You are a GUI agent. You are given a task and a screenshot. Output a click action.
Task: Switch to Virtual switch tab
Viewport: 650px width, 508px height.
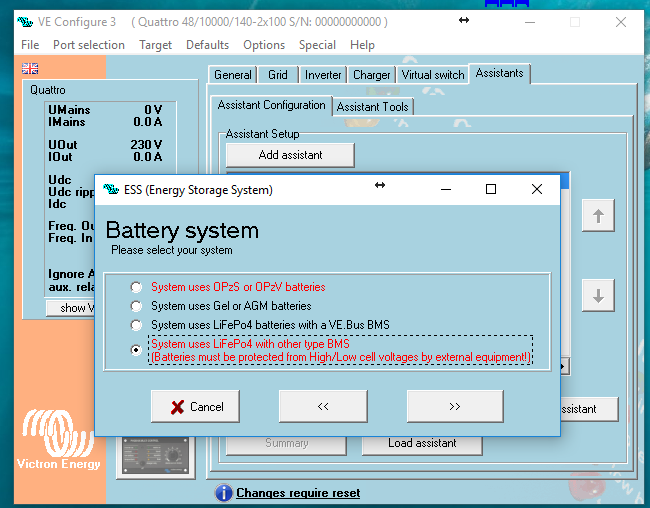click(x=433, y=75)
